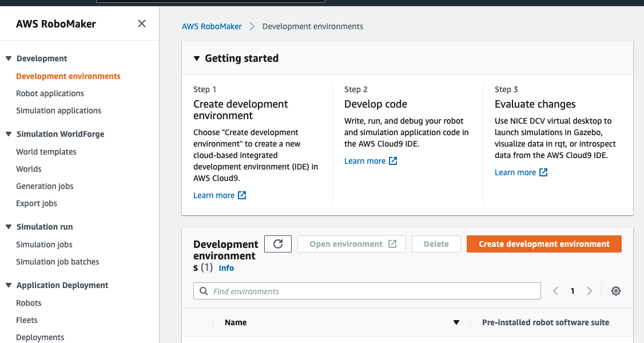Image resolution: width=644 pixels, height=343 pixels.
Task: Close the AWS RoboMaker sidebar panel
Action: click(142, 23)
